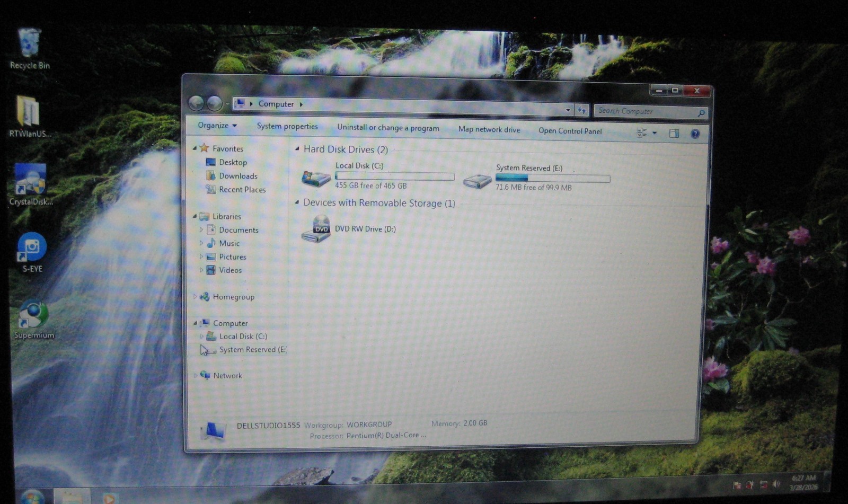Click the DELLSTUDIO1555 computer name
Screen dimensions: 848x504
click(x=268, y=425)
